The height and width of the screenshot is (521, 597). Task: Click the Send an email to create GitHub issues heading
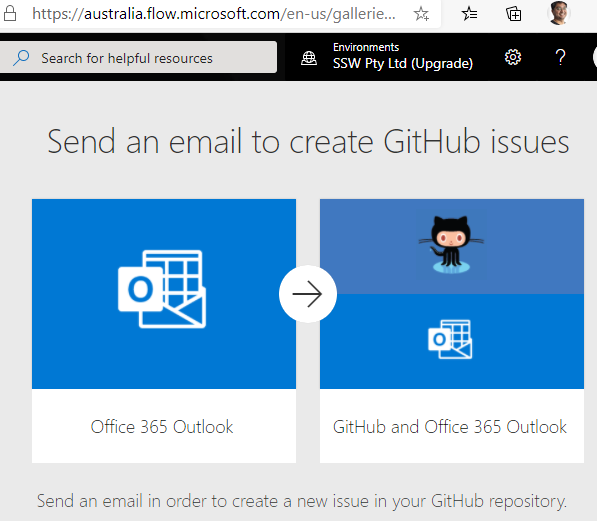pyautogui.click(x=308, y=142)
